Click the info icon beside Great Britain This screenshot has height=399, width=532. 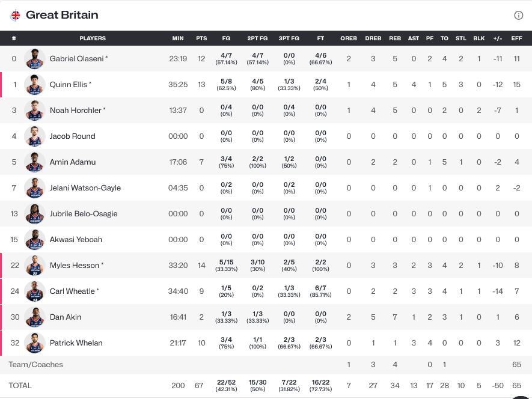tap(518, 16)
